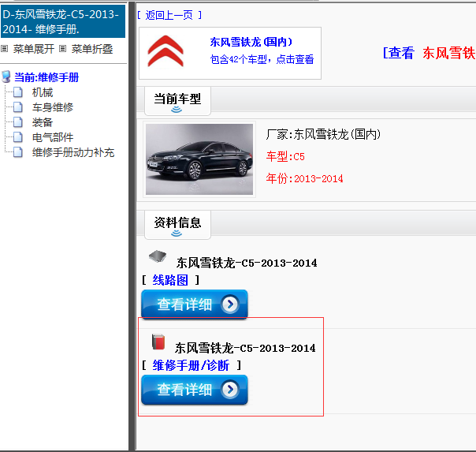The image size is (476, 452).
Task: Click the red Citroën chevron logo
Action: [165, 51]
